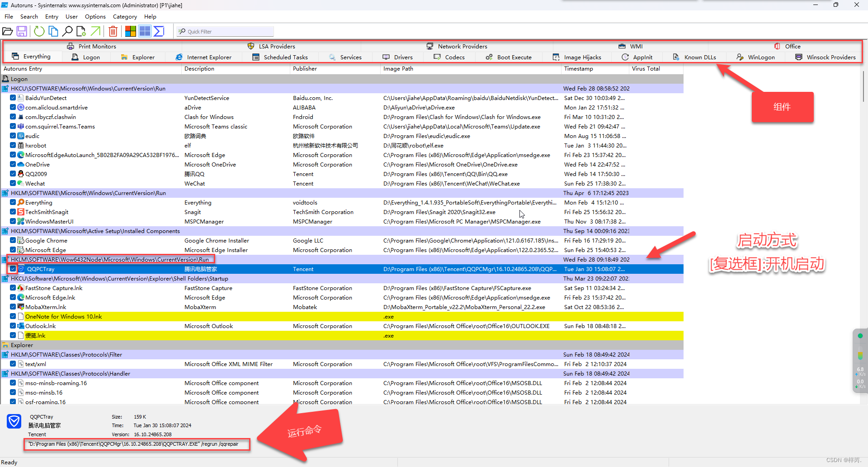Uncheck the eudic entry checkbox
This screenshot has width=868, height=467.
coord(13,136)
